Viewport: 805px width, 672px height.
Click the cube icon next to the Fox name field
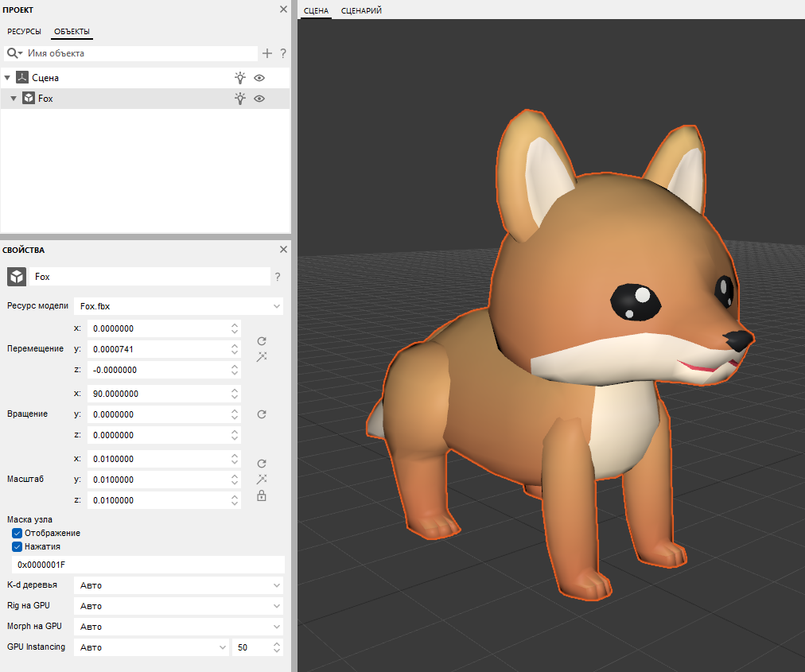tap(17, 277)
